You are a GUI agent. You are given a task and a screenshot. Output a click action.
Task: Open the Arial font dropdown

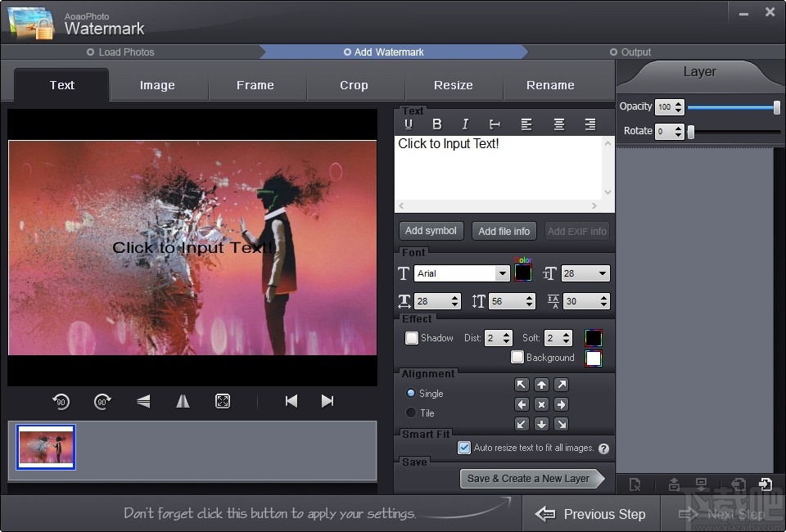point(502,273)
